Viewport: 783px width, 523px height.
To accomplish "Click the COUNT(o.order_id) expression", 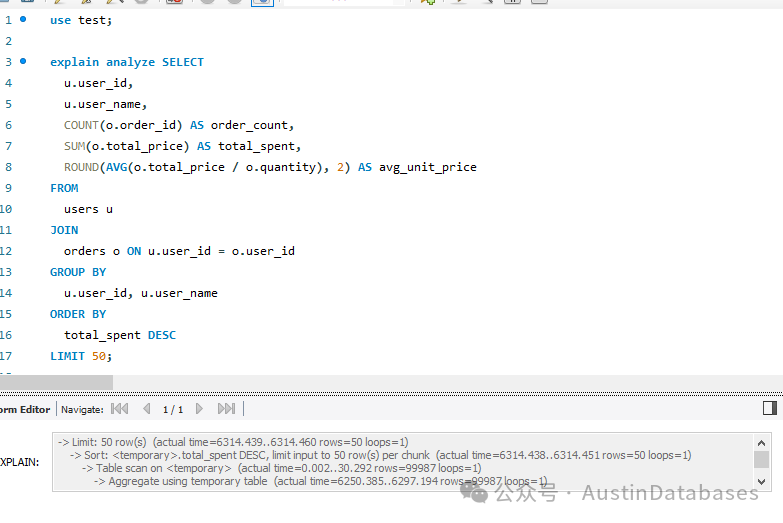I will click(123, 125).
